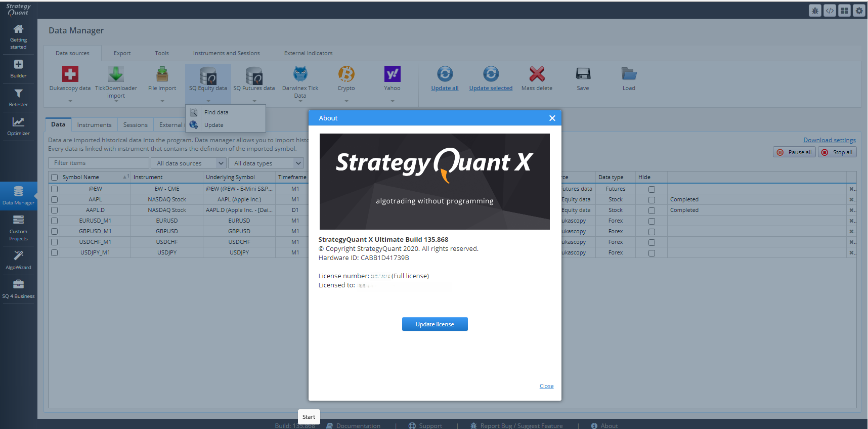Click the Mass delete icon
Image resolution: width=868 pixels, height=429 pixels.
537,74
